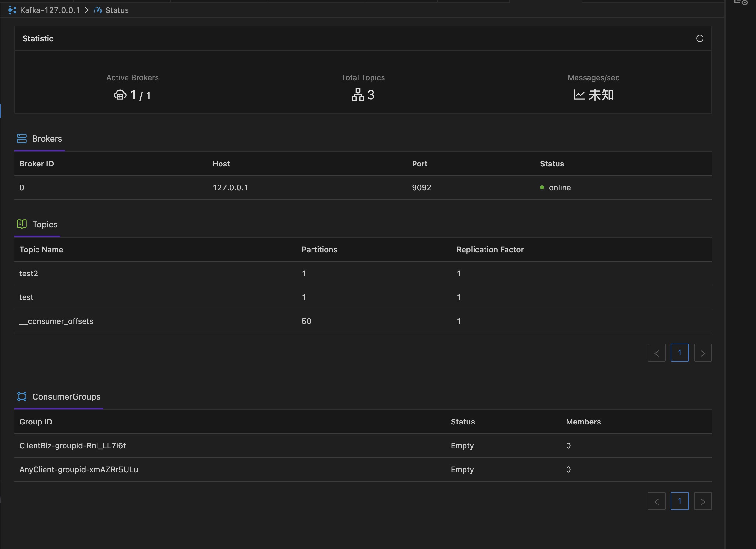
Task: Click the ConsumerGroups nodes icon
Action: coord(22,396)
